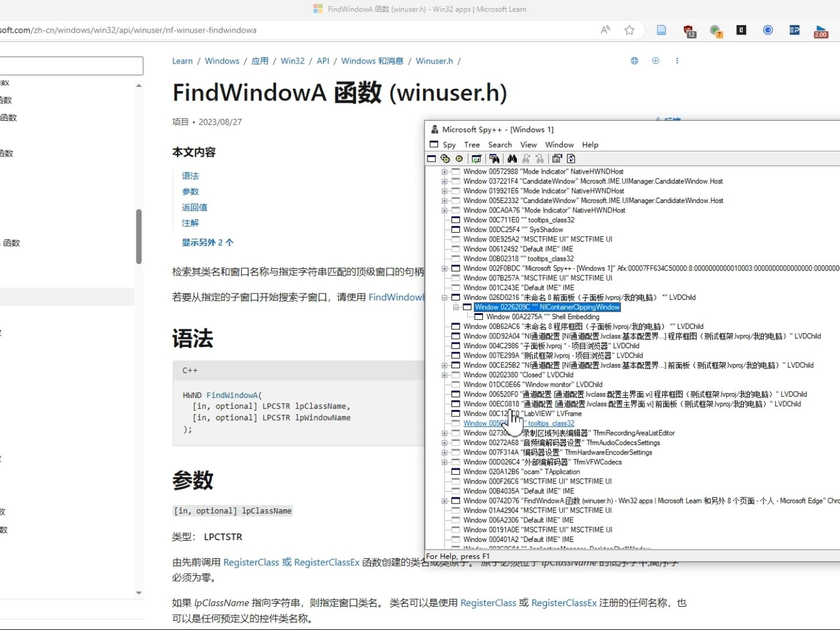Open the Find Window tool in Spy++

click(494, 158)
